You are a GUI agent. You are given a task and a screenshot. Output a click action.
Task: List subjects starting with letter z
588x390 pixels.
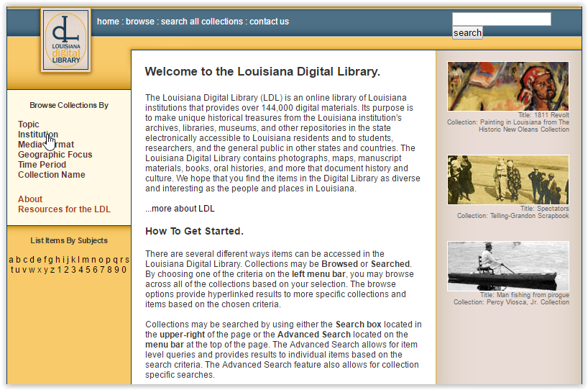(52, 270)
